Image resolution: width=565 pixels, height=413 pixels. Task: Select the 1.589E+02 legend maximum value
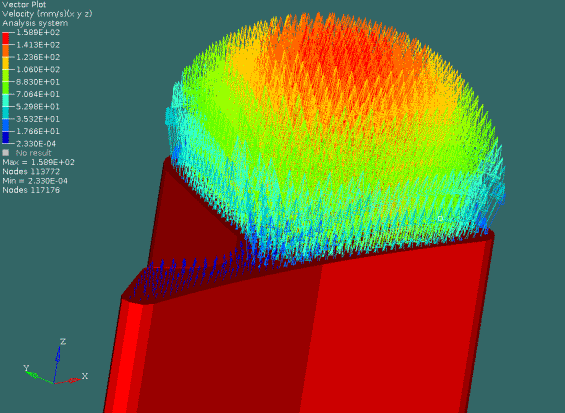click(38, 32)
